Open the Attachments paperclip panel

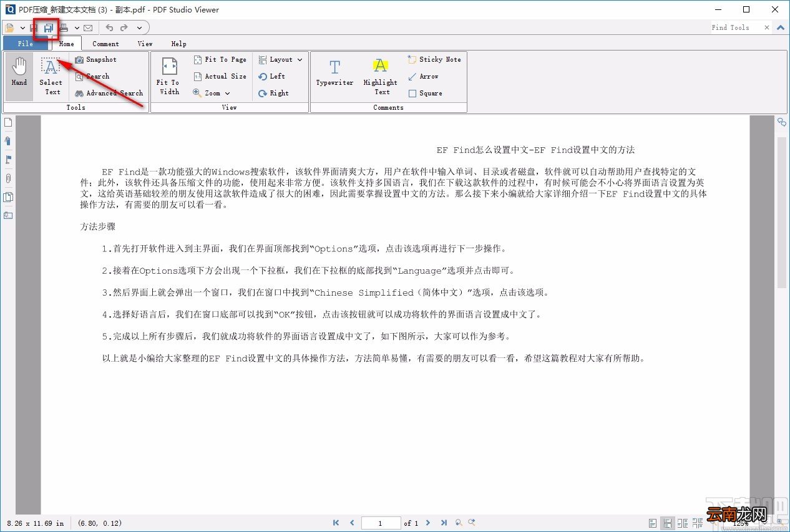pyautogui.click(x=8, y=178)
